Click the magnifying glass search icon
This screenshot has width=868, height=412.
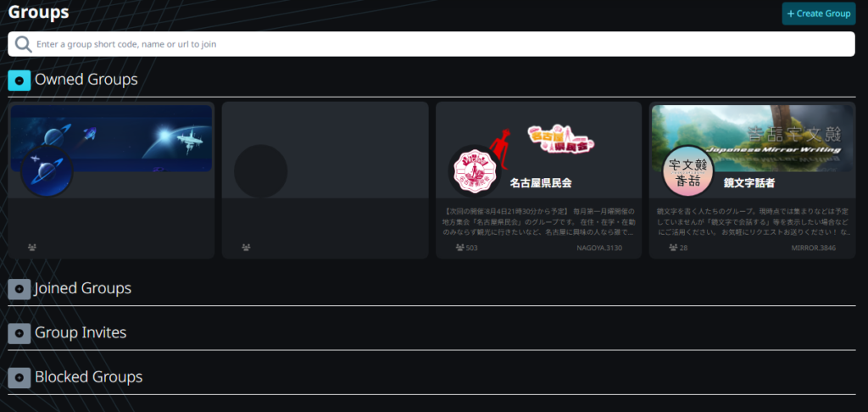(x=23, y=44)
